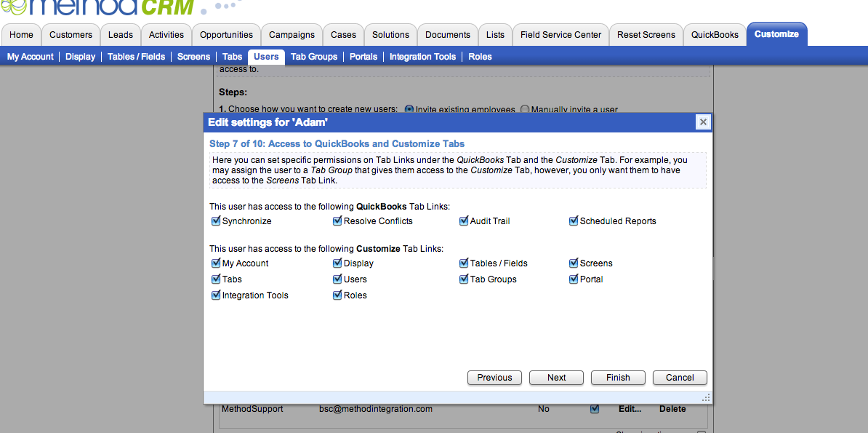Click the Method CRM logo
Screen dimensions: 868x433
tap(97, 7)
